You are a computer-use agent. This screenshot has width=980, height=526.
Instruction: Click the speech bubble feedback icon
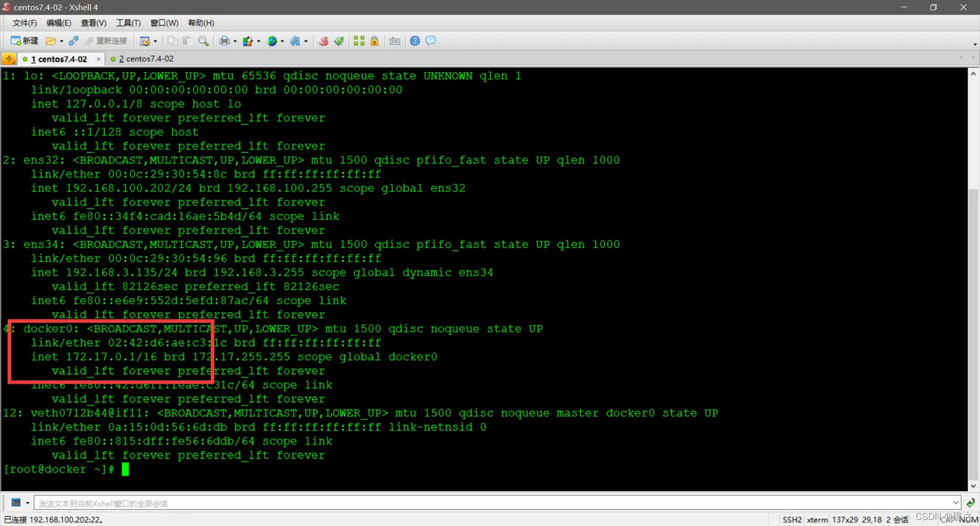pos(430,41)
